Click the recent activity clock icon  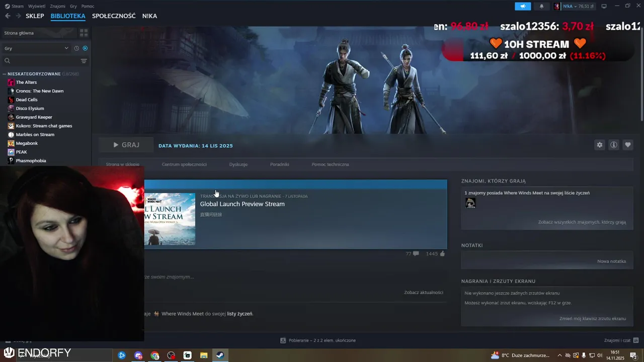(76, 48)
